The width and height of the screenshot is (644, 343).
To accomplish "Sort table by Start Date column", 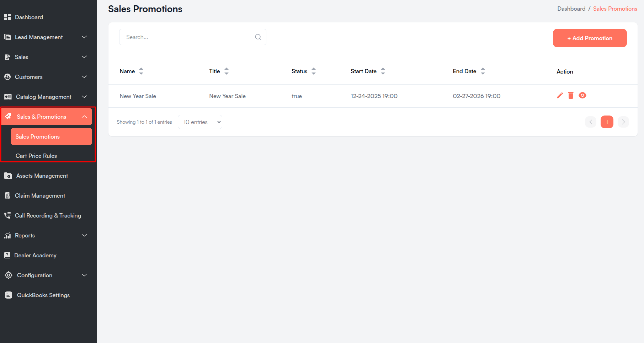I will (383, 71).
